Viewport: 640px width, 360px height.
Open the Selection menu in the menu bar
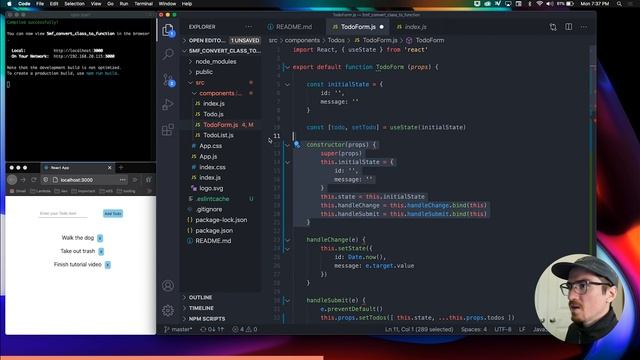tap(75, 4)
